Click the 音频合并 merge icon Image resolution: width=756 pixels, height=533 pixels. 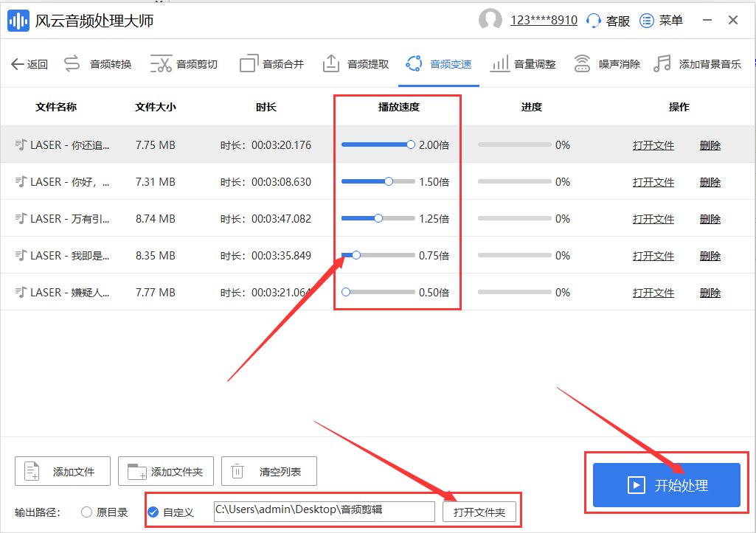pos(249,63)
